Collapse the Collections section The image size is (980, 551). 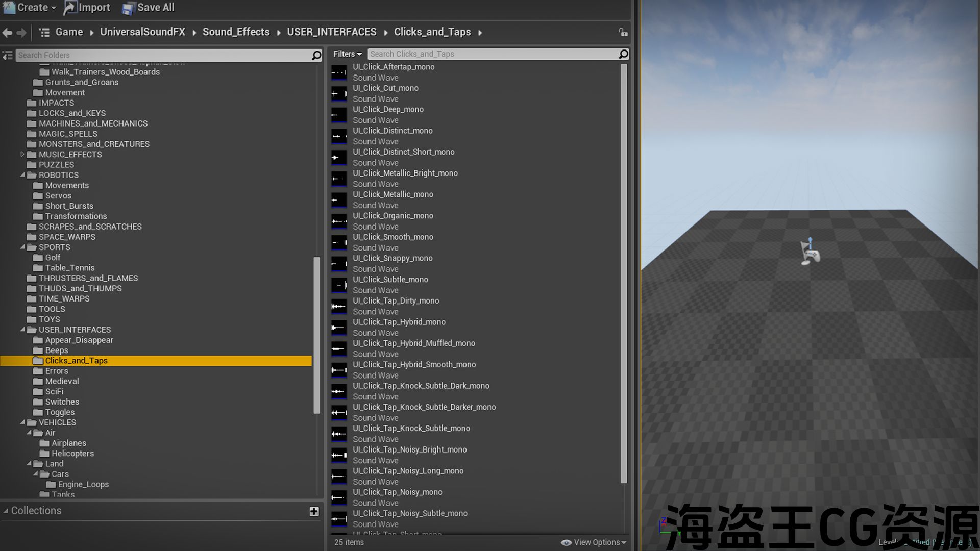point(6,511)
